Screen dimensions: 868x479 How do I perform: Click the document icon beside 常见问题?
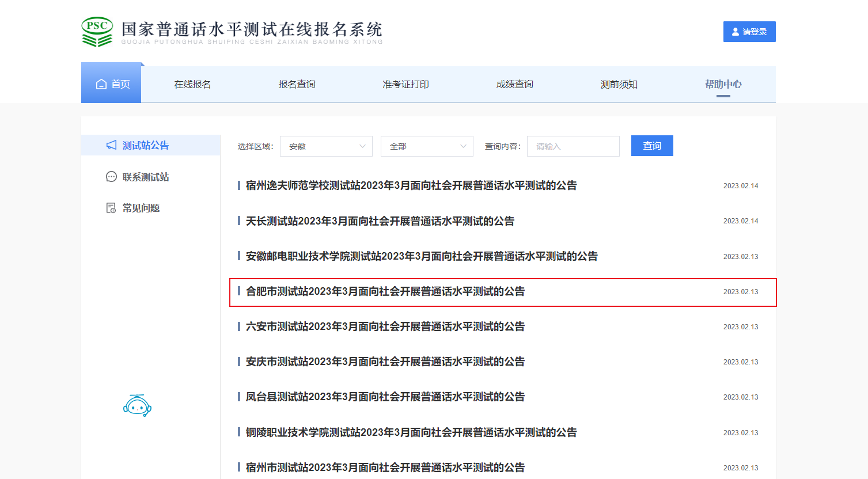click(x=112, y=208)
